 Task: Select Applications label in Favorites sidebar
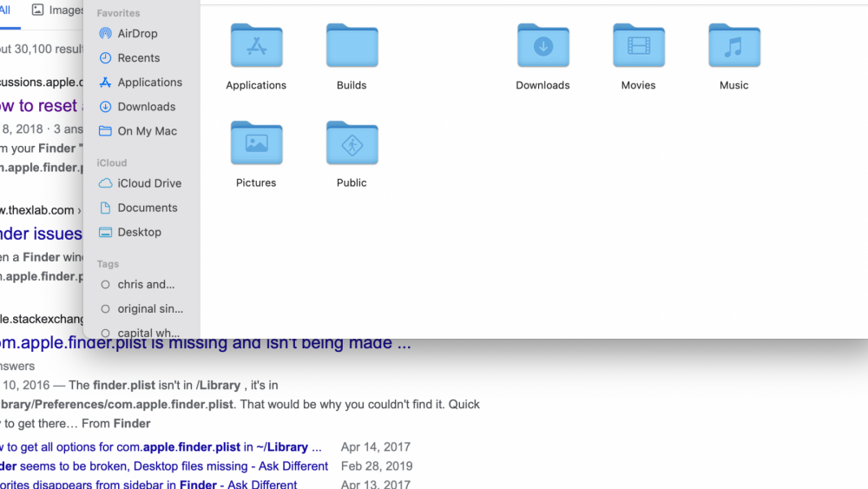(x=149, y=83)
